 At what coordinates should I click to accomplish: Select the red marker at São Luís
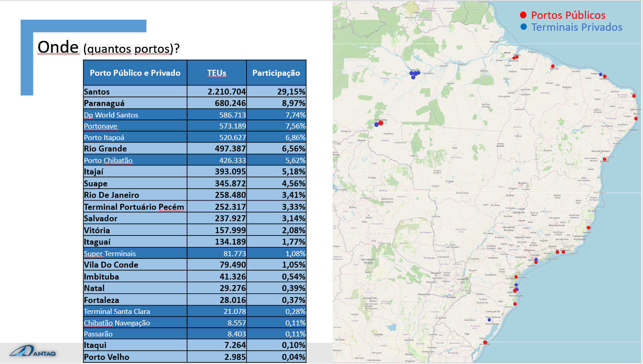click(553, 66)
